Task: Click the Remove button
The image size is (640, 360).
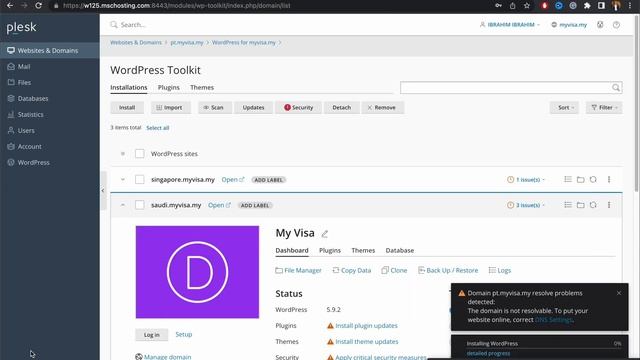Action: click(382, 107)
